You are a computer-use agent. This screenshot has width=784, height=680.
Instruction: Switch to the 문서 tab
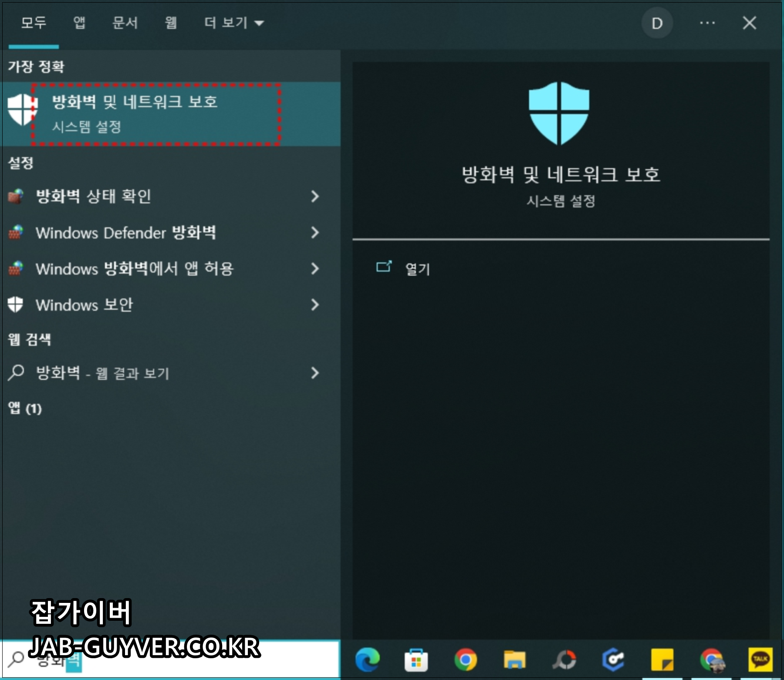pyautogui.click(x=124, y=23)
